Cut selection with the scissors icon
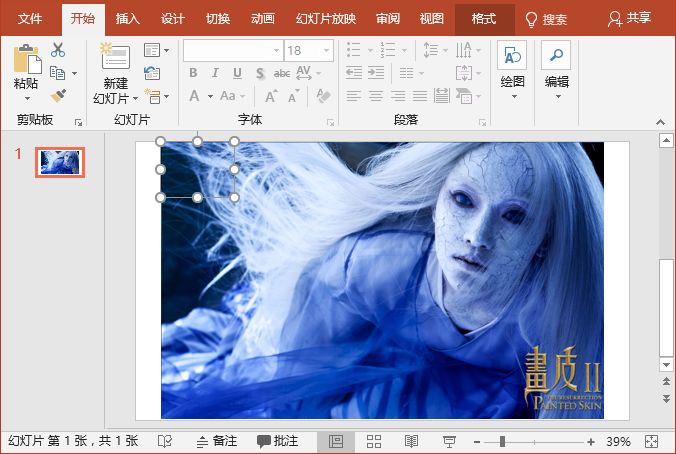The image size is (676, 454). pos(58,50)
